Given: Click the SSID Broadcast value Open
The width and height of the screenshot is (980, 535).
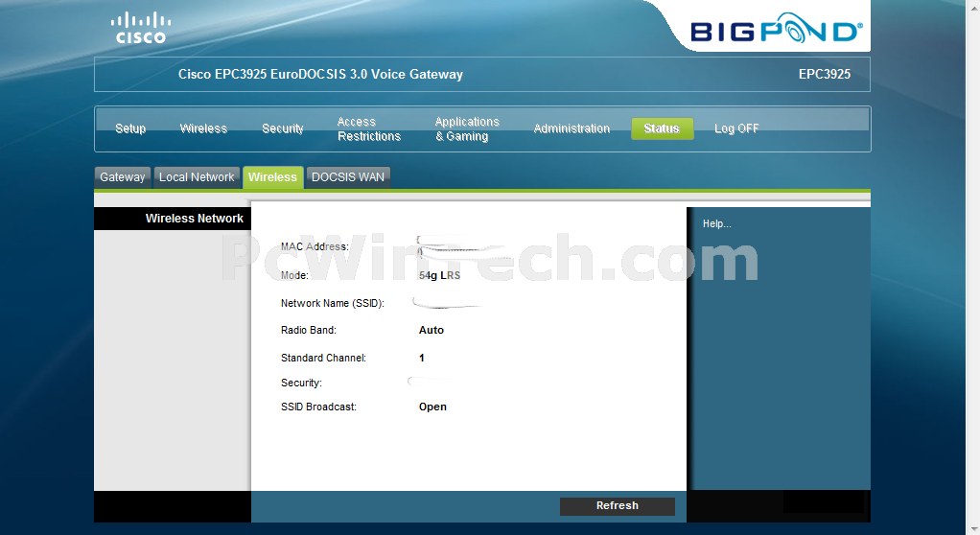Looking at the screenshot, I should point(432,407).
